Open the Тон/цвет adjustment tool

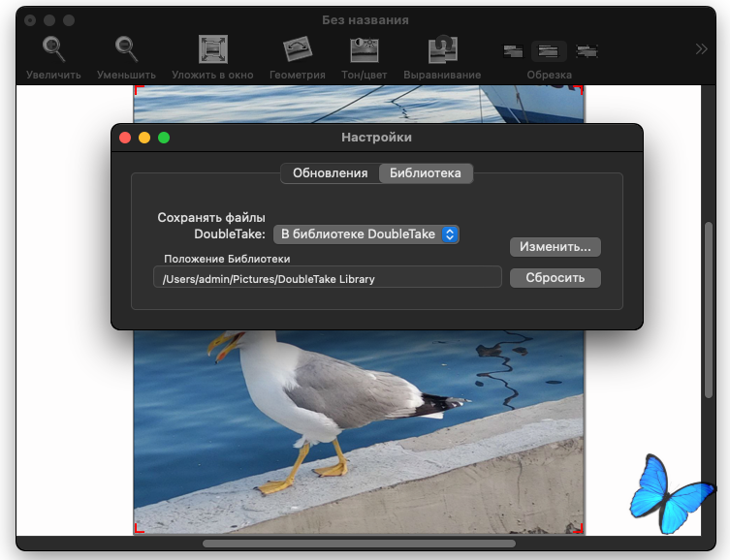click(x=365, y=49)
